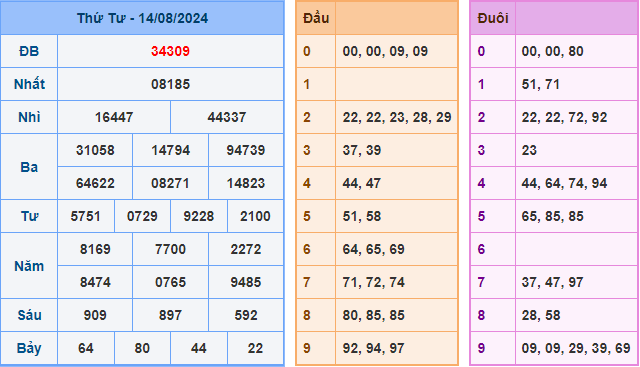Select the Ba prize label
The height and width of the screenshot is (367, 640).
click(29, 167)
